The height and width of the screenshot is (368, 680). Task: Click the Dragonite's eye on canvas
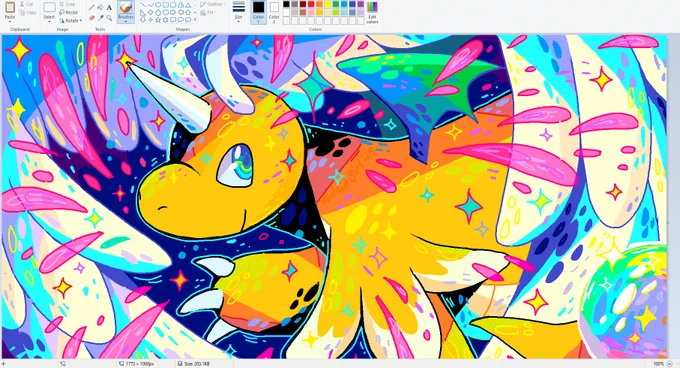tap(235, 165)
